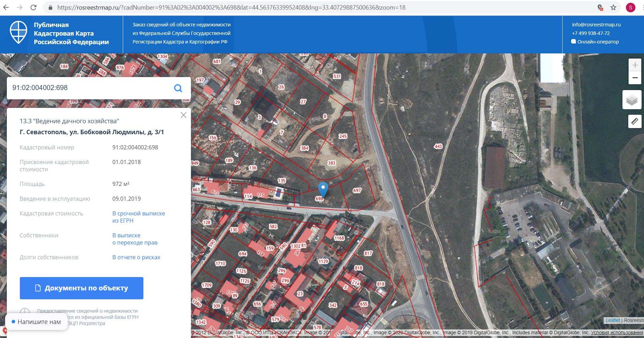Click the Онлайн-оператор link
This screenshot has height=338, width=644.
click(597, 42)
